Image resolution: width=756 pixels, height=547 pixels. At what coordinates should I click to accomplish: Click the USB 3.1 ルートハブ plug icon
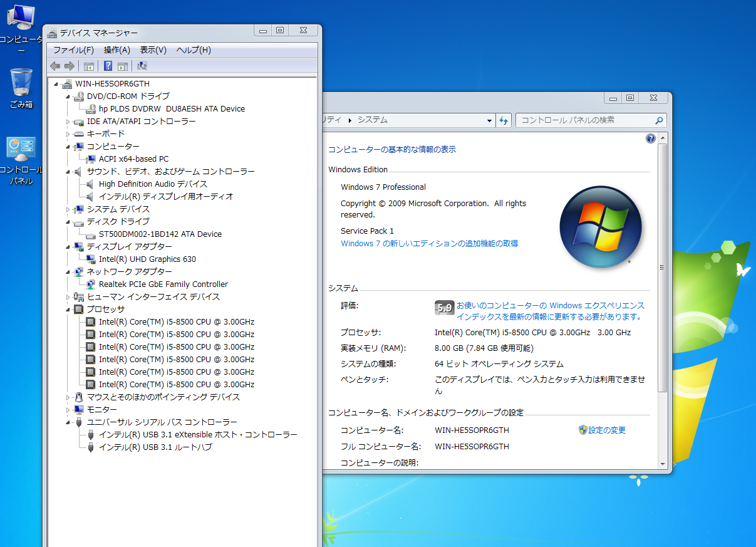coord(91,447)
